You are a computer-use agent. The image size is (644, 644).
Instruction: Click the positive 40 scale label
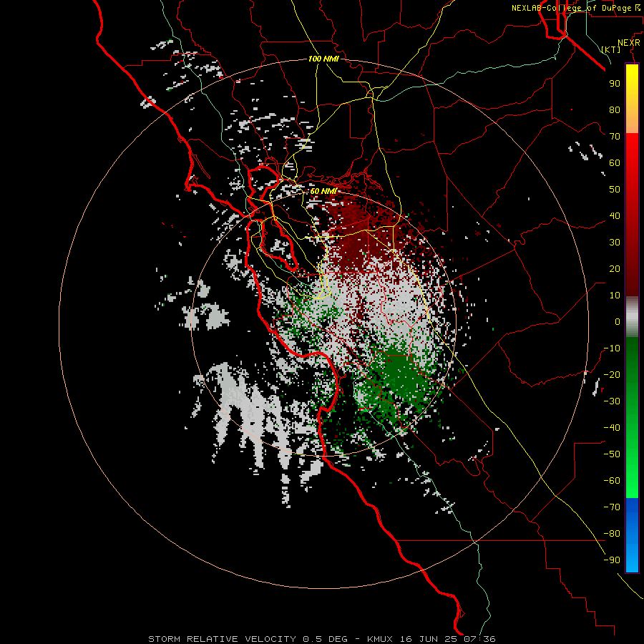tap(615, 216)
